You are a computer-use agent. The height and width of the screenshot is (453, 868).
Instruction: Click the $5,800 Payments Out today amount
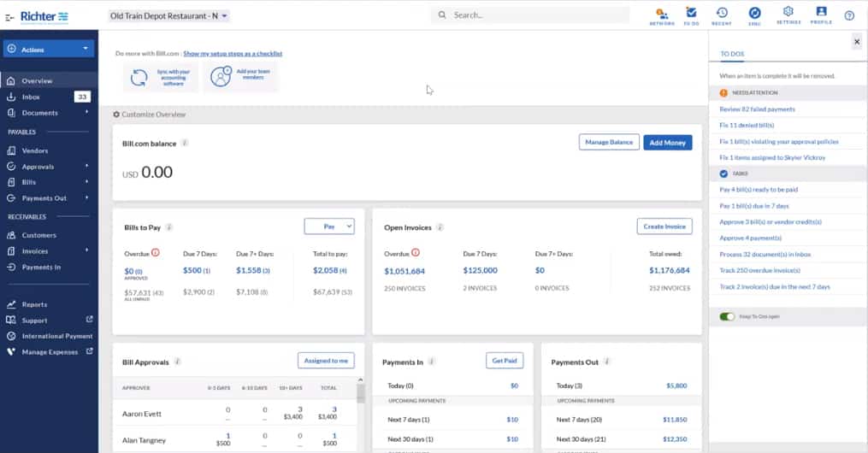coord(676,385)
